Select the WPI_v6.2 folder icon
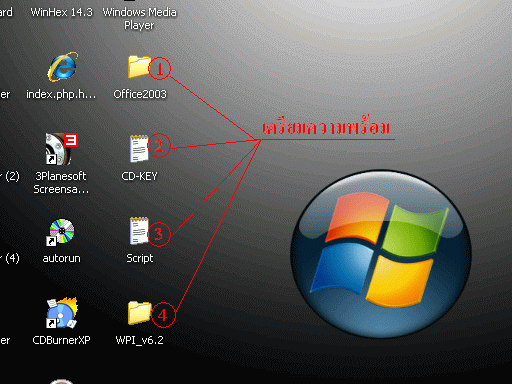512x384 pixels. tap(139, 313)
